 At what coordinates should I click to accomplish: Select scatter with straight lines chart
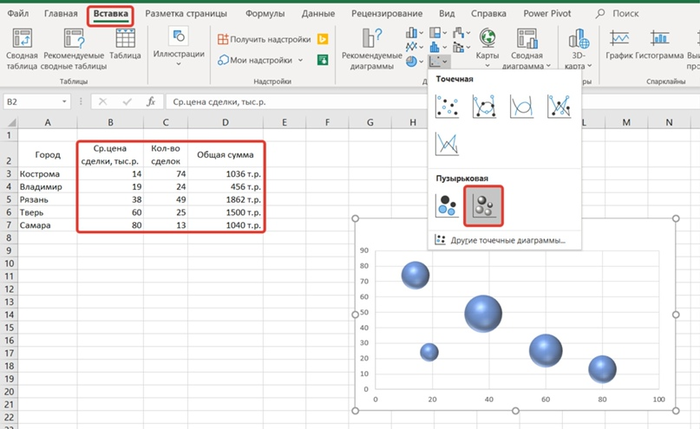447,144
